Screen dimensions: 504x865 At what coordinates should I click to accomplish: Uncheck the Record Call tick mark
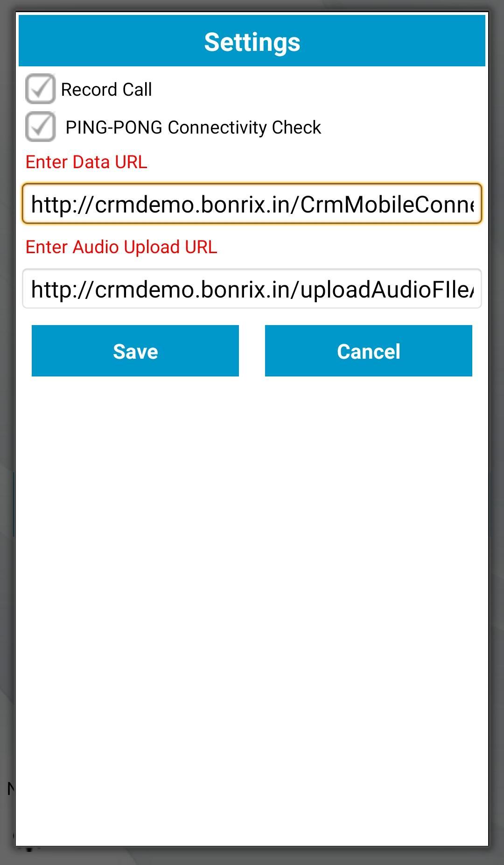(x=41, y=89)
